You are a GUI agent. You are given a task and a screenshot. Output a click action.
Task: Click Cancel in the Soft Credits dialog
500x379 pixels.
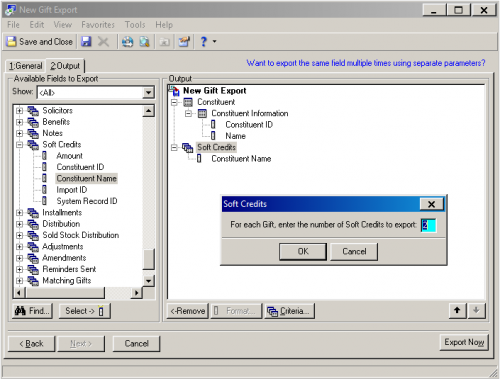point(354,251)
